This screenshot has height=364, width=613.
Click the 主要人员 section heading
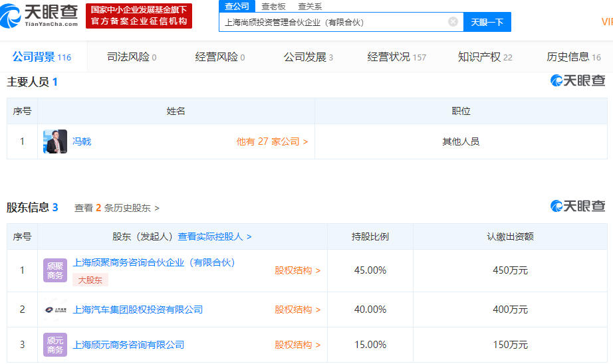(32, 82)
